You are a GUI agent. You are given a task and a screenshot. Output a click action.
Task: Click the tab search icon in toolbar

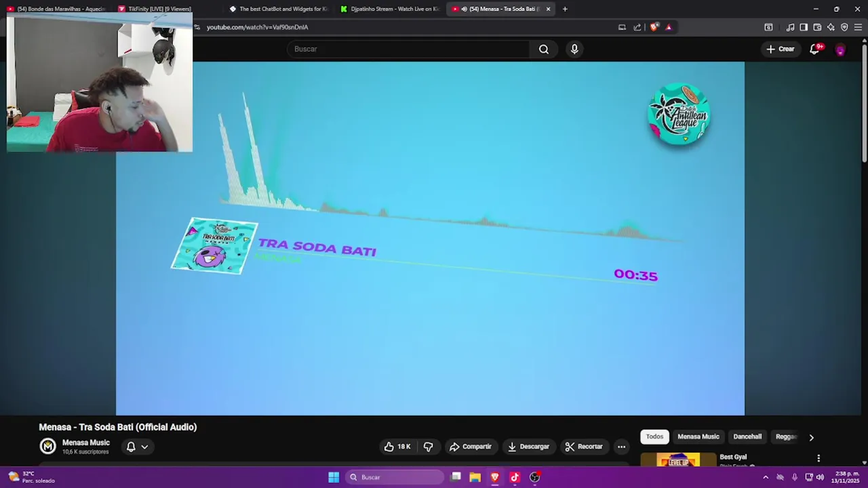(768, 27)
